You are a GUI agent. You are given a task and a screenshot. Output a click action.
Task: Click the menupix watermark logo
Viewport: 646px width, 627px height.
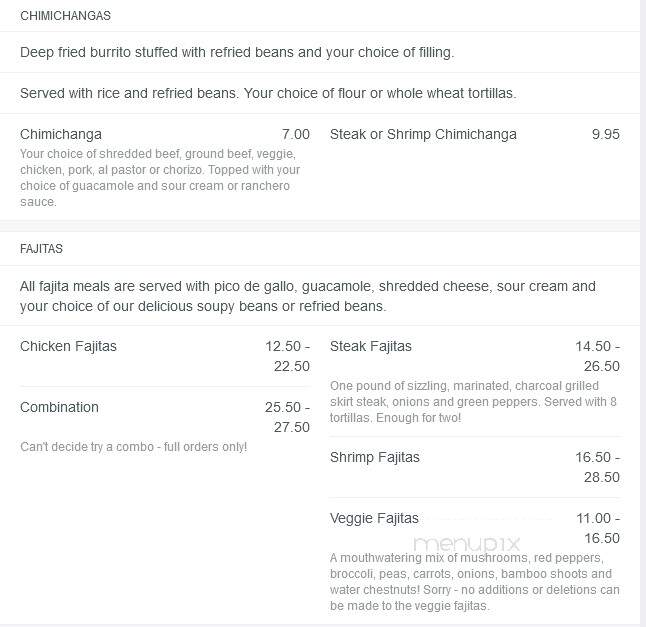point(467,544)
